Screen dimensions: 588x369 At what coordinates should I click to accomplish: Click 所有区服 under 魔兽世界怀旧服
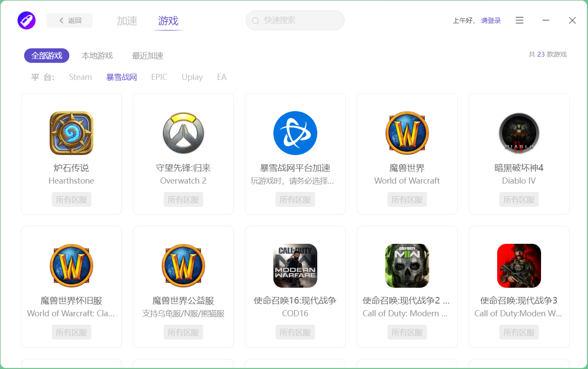[72, 332]
